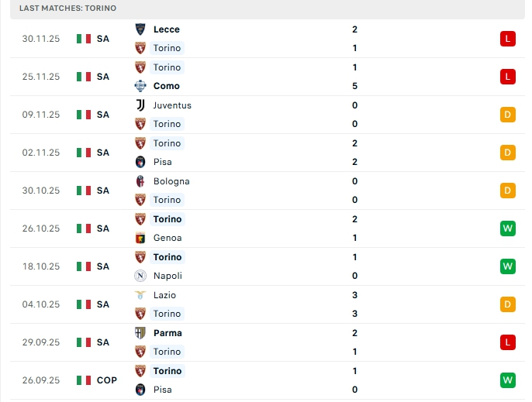Image resolution: width=532 pixels, height=402 pixels.
Task: Click the orange D badge for Juventus match
Action: click(508, 115)
